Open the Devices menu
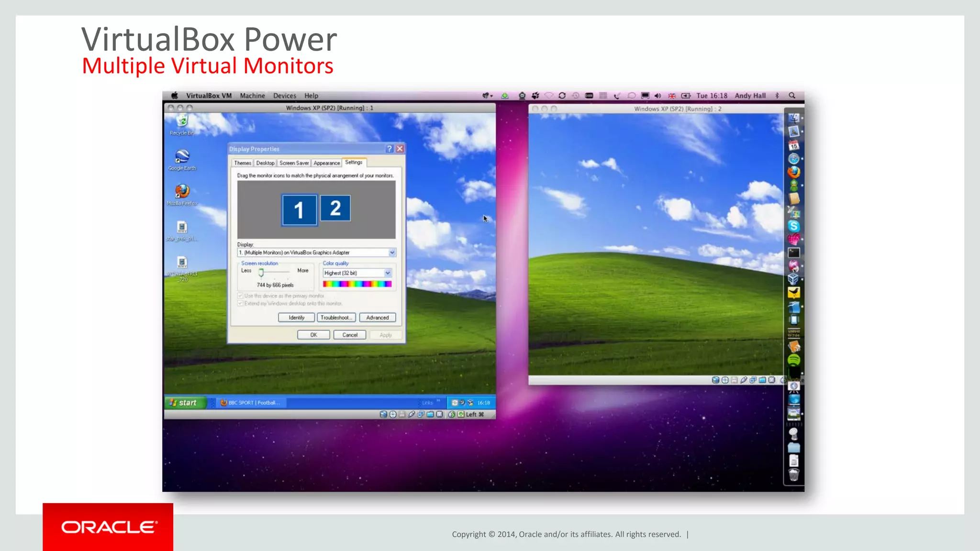980x551 pixels. (284, 96)
